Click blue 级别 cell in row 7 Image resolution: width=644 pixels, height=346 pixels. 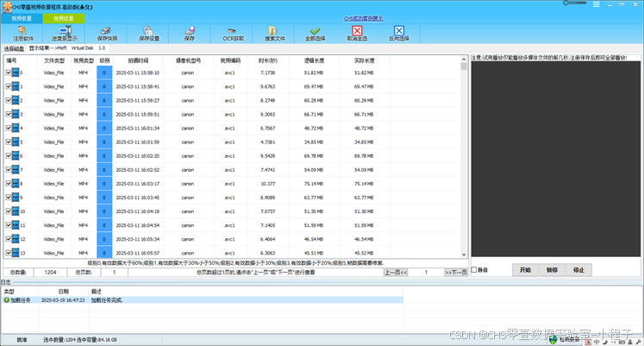click(x=104, y=170)
